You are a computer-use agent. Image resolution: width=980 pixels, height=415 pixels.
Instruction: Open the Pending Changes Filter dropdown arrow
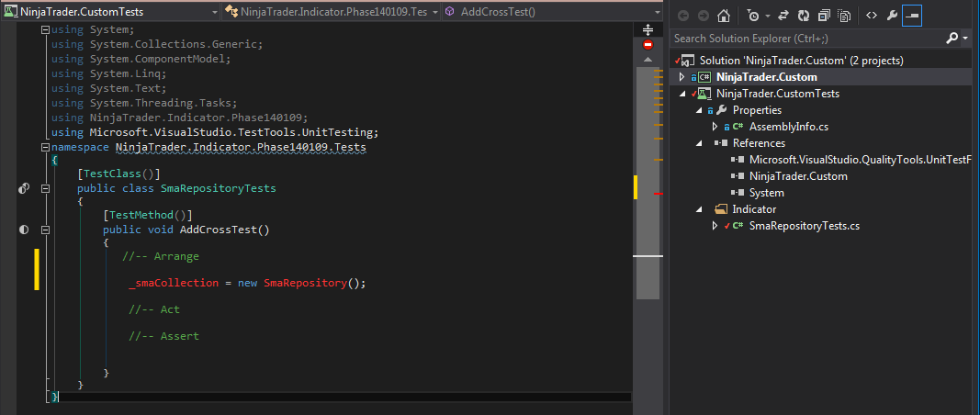[768, 16]
